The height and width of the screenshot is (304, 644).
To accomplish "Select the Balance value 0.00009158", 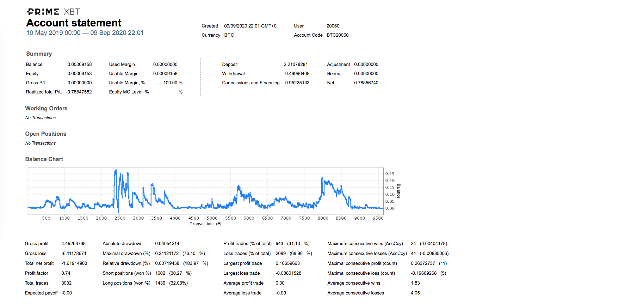I will [80, 65].
